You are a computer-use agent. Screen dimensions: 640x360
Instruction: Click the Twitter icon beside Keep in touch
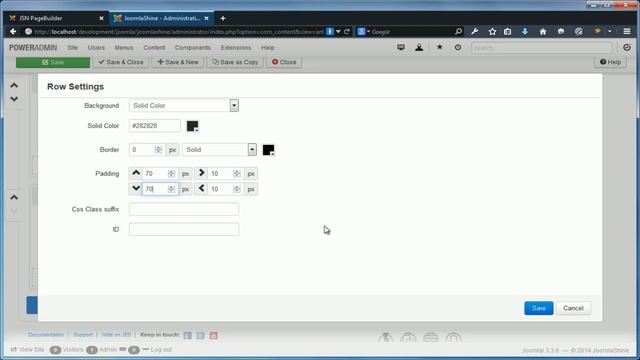(x=200, y=336)
